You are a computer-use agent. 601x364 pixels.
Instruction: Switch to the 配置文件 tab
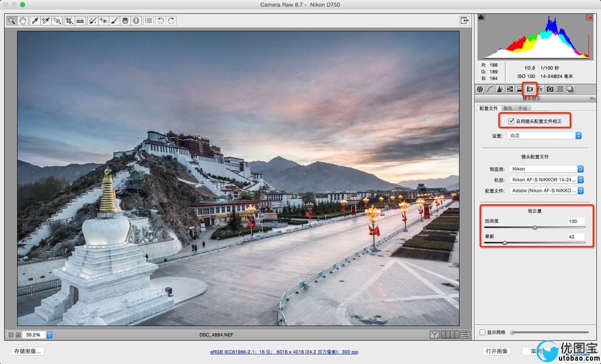point(488,108)
